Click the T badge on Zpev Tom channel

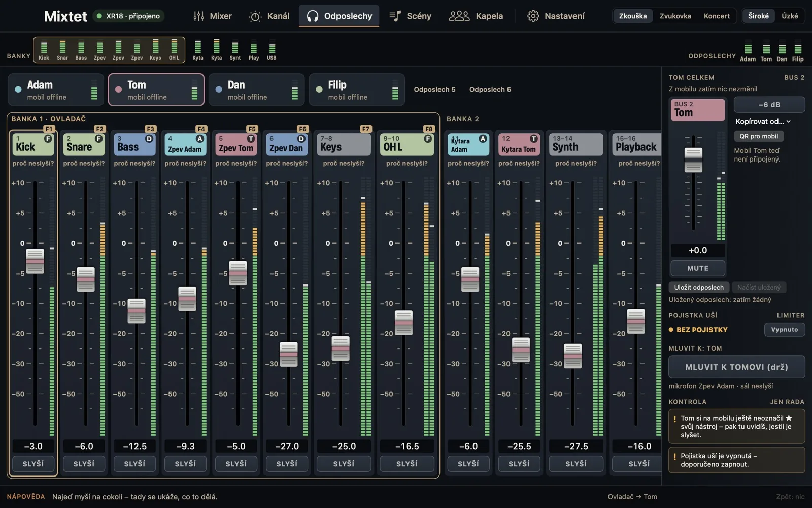point(251,139)
